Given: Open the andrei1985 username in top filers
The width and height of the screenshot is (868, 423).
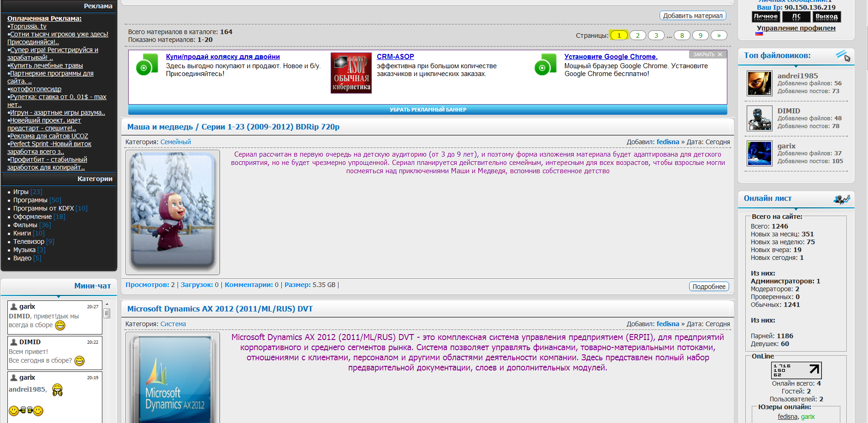Looking at the screenshot, I should 798,76.
